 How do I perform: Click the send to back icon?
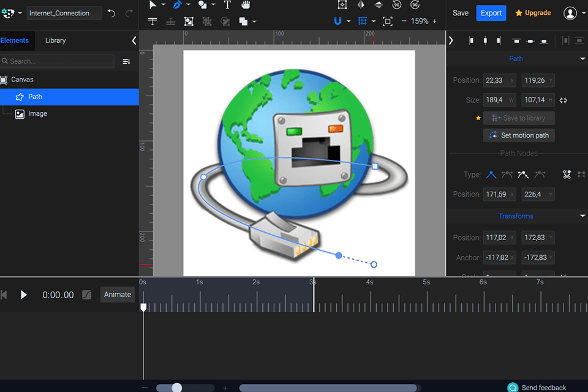(x=171, y=21)
